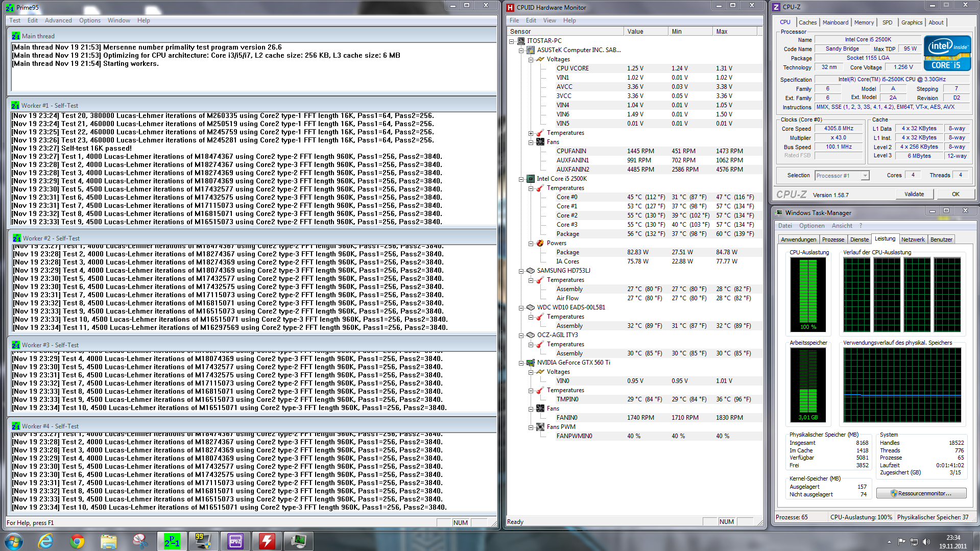Switch to CPU-Z via its taskbar icon

click(235, 541)
